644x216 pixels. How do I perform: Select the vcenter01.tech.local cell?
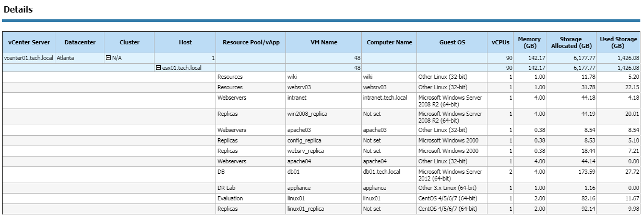click(28, 58)
